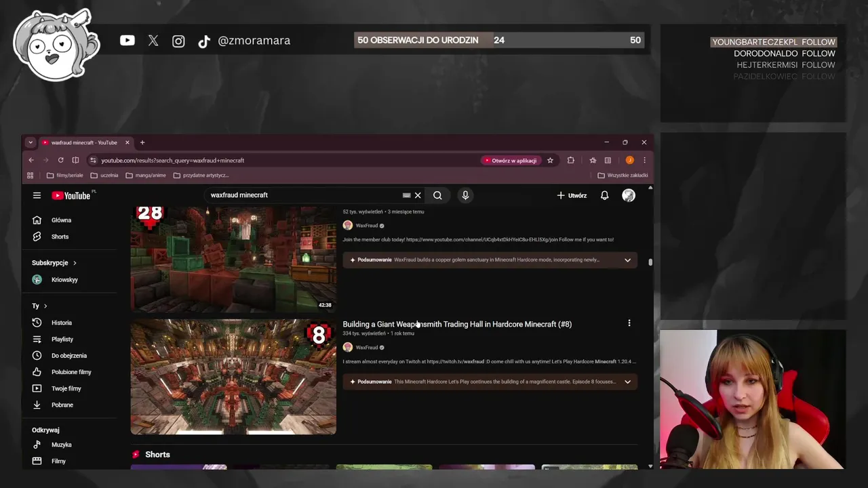The width and height of the screenshot is (868, 488).
Task: Click Otwórz w aplikacji button
Action: click(x=511, y=161)
